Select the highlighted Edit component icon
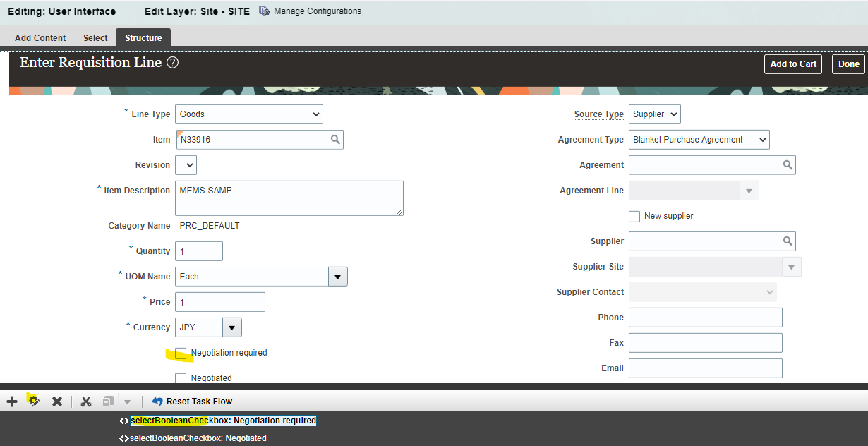This screenshot has width=868, height=446. coord(34,401)
